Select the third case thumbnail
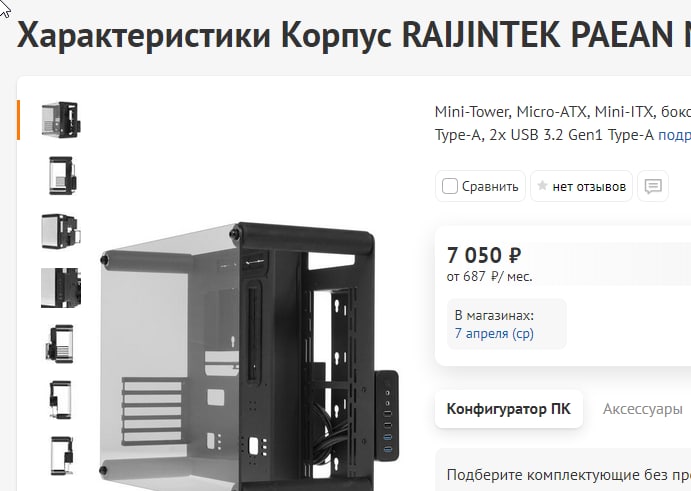This screenshot has width=691, height=491. click(x=61, y=231)
